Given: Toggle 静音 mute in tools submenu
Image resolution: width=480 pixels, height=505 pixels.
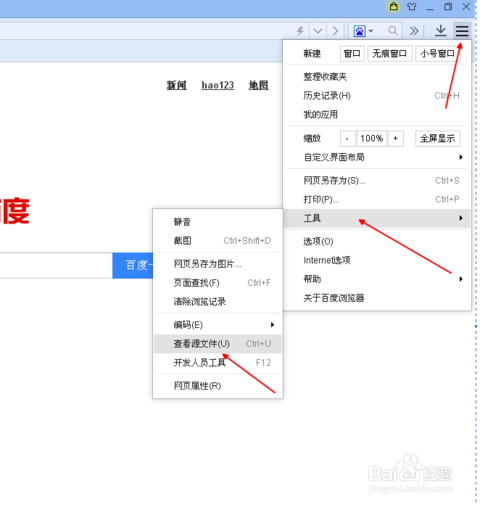Looking at the screenshot, I should [x=218, y=222].
